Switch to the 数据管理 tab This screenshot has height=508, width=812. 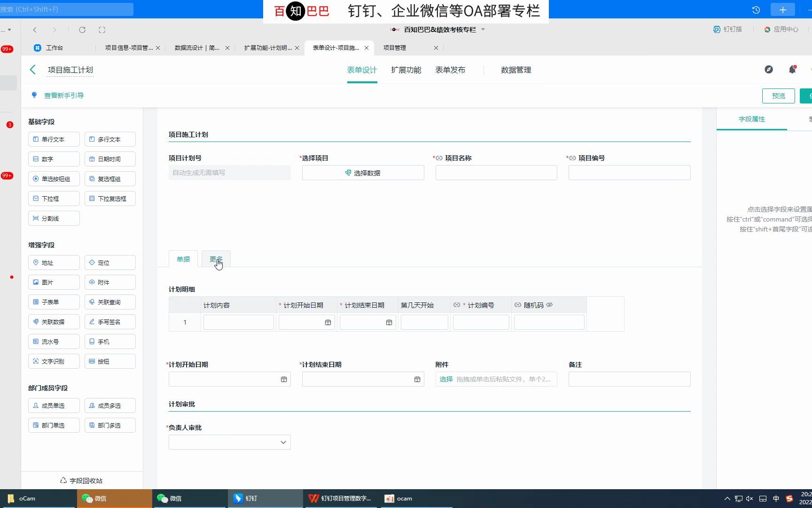pos(516,70)
